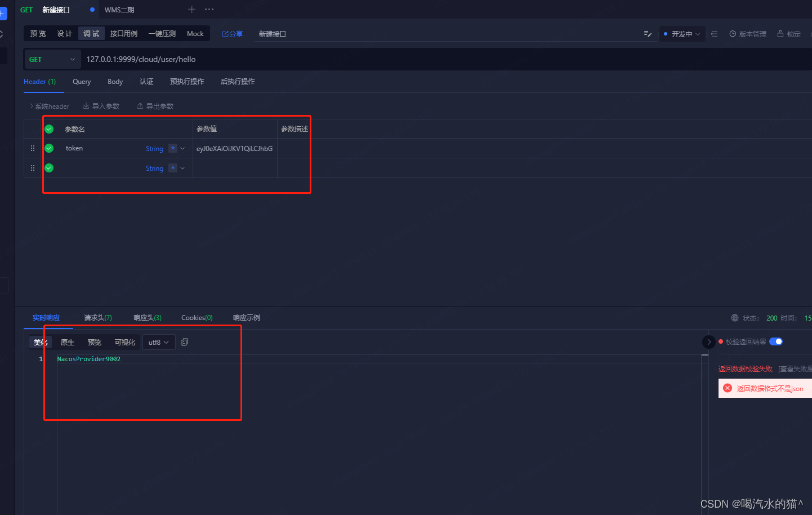Switch the response view to 原生
Screen dimensions: 812x515
point(68,342)
